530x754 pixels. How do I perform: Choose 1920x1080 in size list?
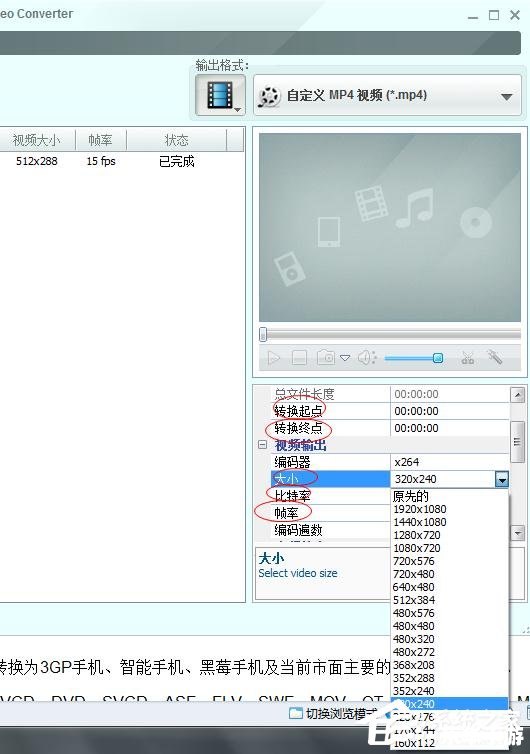click(x=450, y=509)
